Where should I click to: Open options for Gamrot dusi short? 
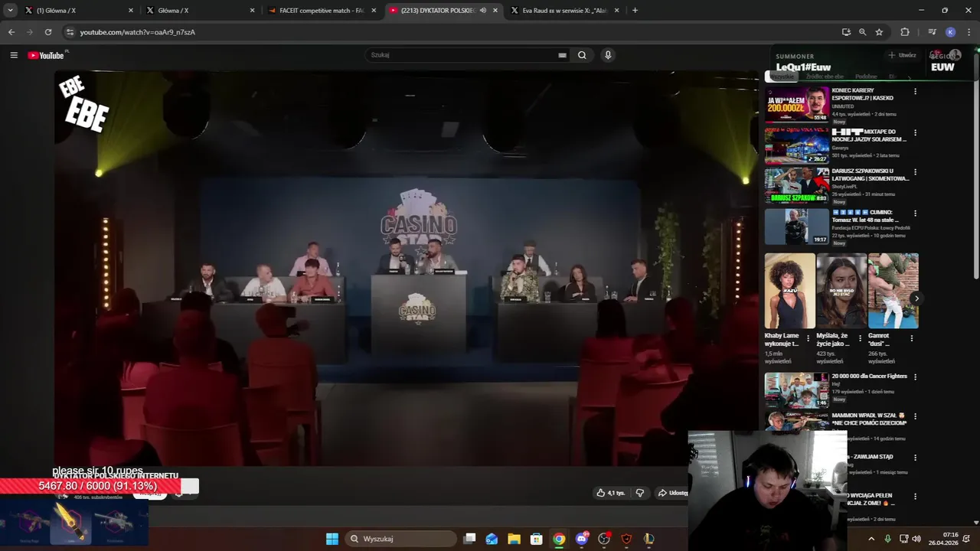[912, 337]
